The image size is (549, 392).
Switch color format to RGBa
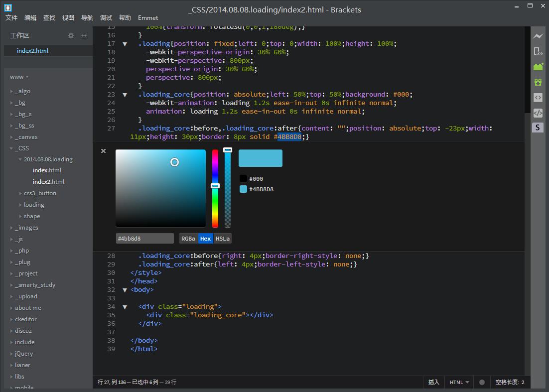pos(188,239)
